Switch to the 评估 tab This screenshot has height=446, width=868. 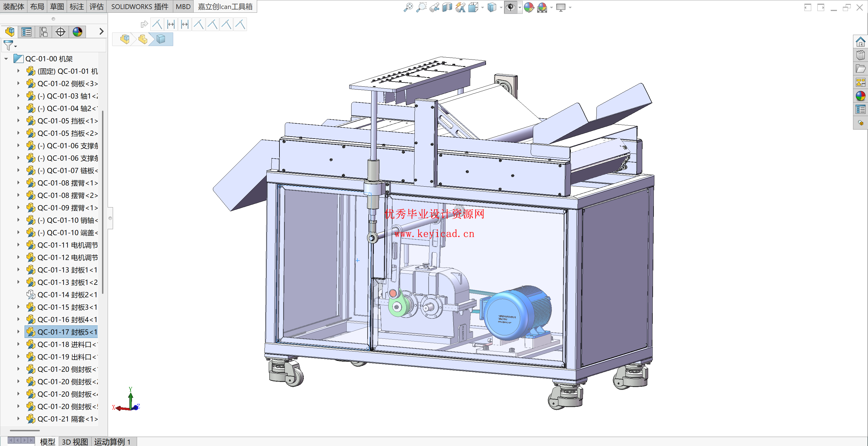pyautogui.click(x=97, y=7)
